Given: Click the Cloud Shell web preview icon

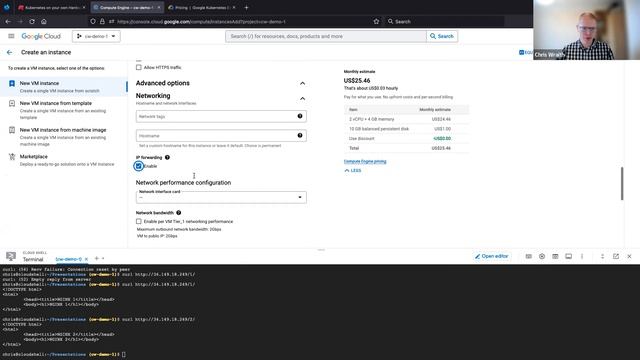Looking at the screenshot, I should [x=555, y=256].
